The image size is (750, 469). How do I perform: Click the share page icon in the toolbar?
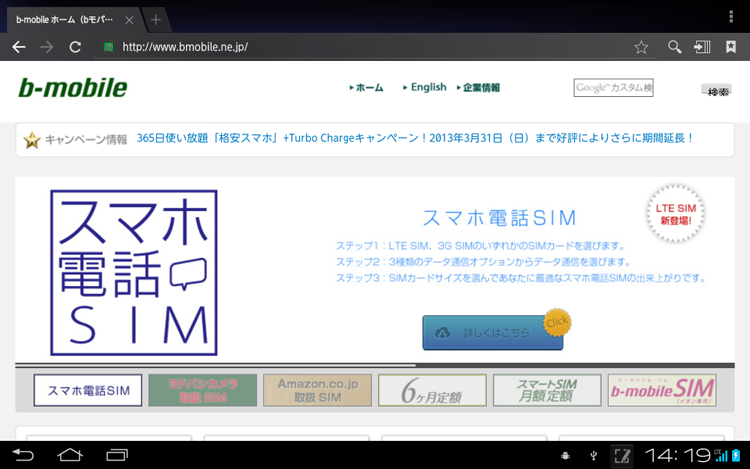[702, 47]
